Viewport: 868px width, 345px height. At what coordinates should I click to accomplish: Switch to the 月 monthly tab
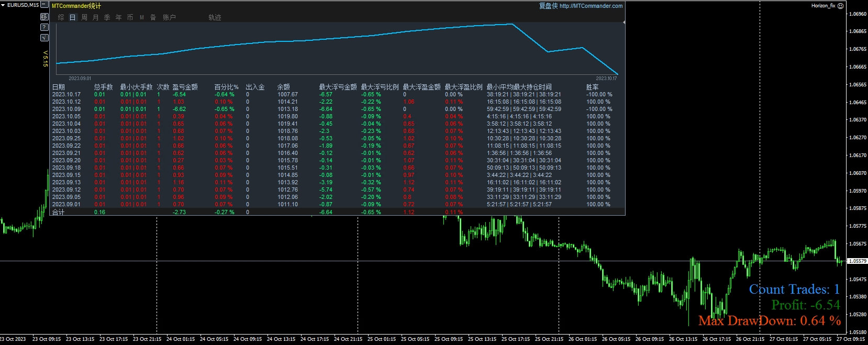point(96,17)
